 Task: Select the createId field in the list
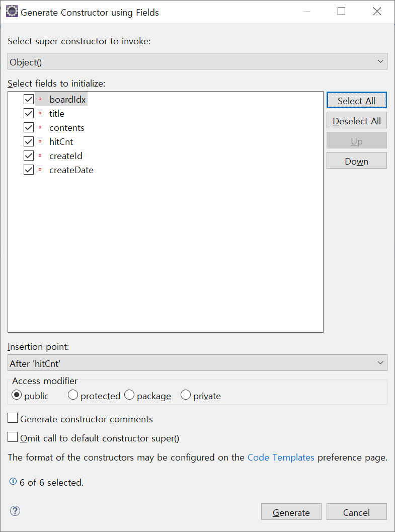(66, 156)
